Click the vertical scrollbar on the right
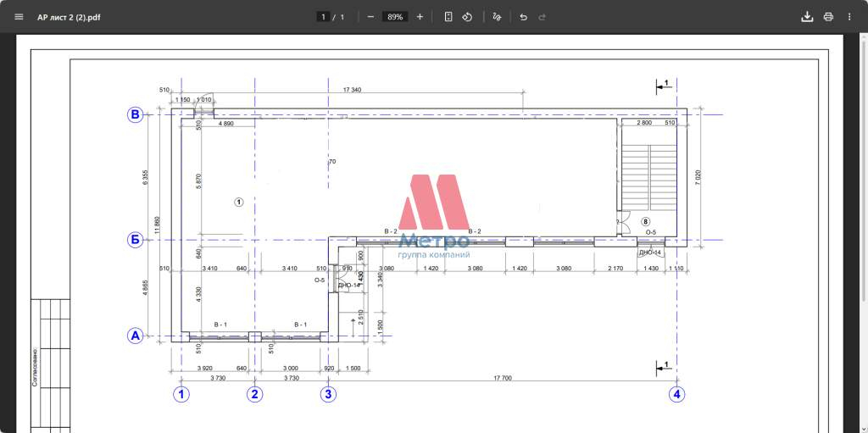868x433 pixels. pyautogui.click(x=863, y=229)
